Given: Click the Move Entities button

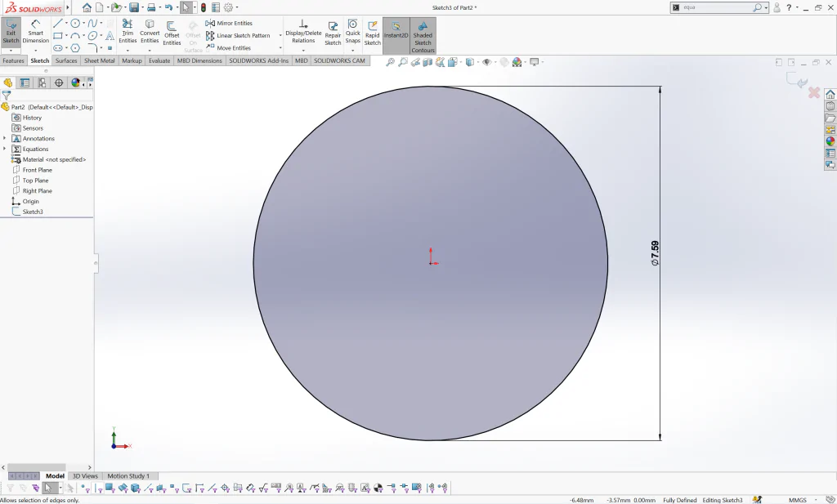Looking at the screenshot, I should click(229, 48).
